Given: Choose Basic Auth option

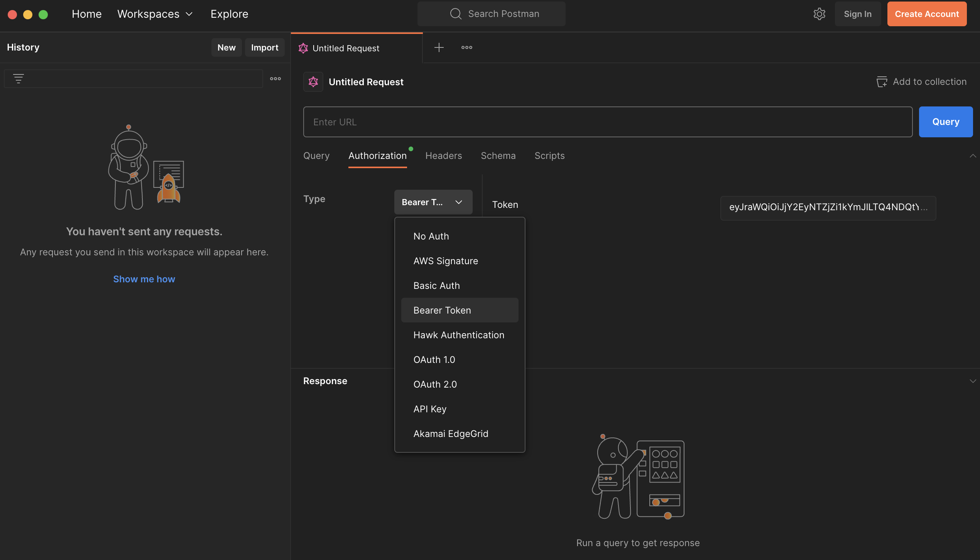Looking at the screenshot, I should tap(436, 285).
